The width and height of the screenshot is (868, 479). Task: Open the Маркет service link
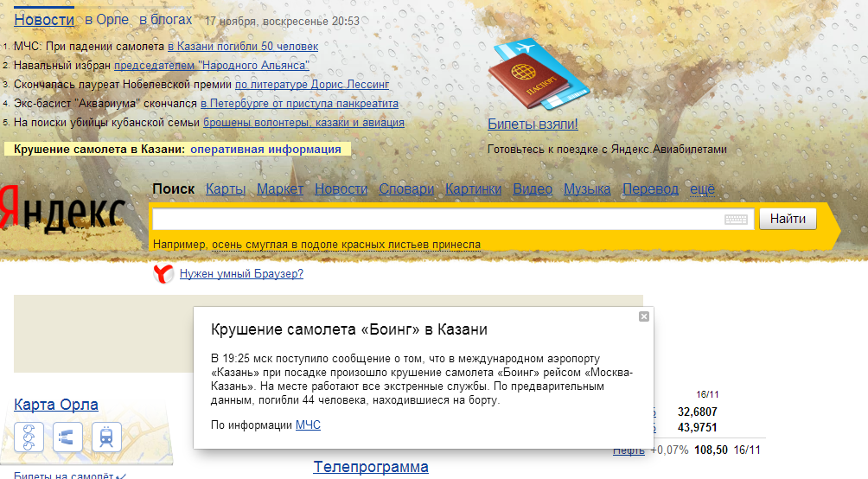[280, 189]
